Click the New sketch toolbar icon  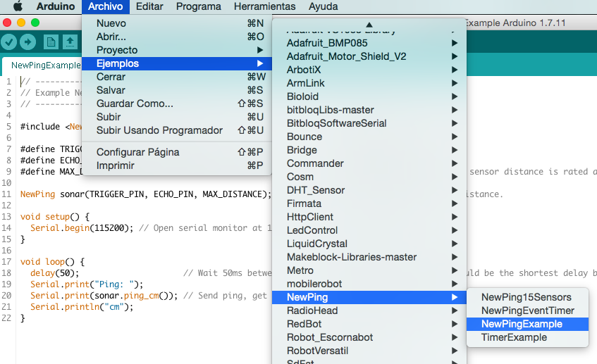(51, 42)
